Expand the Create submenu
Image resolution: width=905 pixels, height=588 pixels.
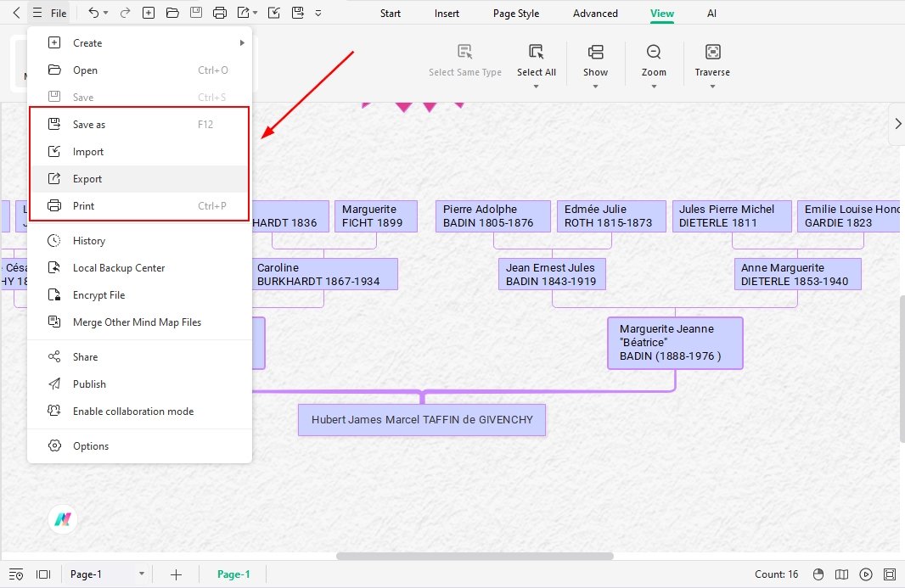click(140, 42)
